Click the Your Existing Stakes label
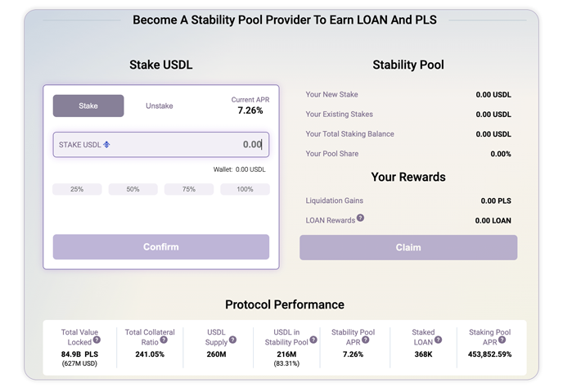 (x=340, y=114)
